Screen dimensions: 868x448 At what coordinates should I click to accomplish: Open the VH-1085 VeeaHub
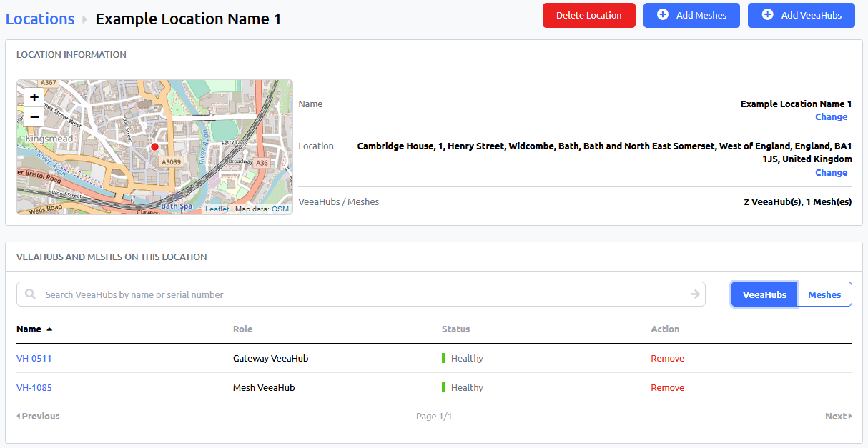click(34, 388)
